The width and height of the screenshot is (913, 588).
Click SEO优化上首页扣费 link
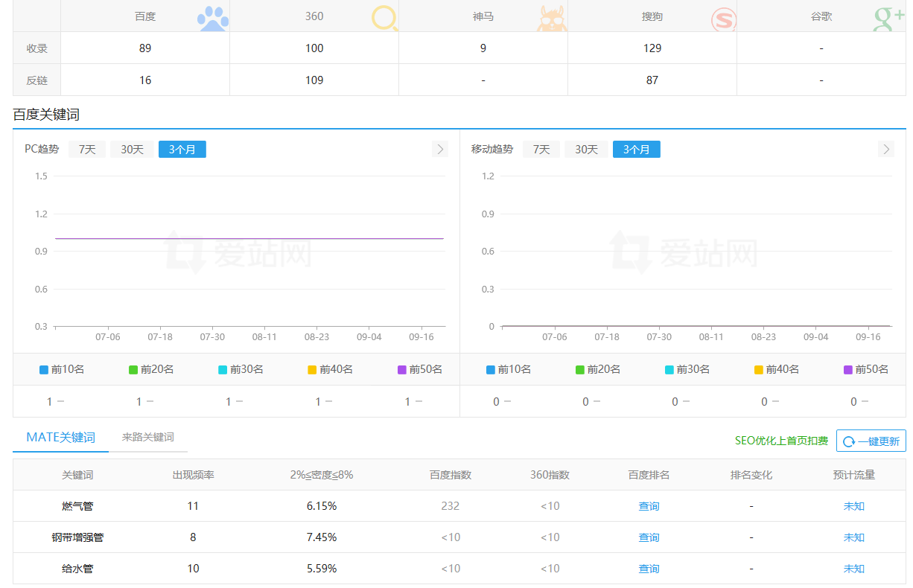coord(781,441)
